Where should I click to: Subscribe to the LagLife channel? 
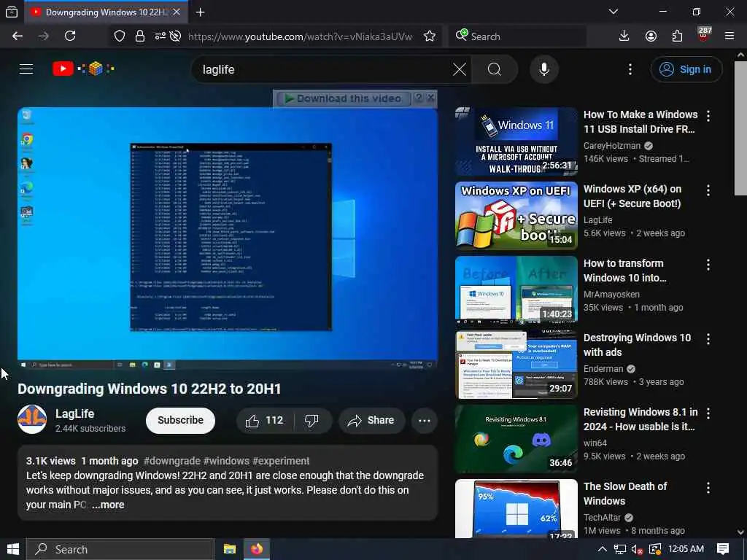[x=181, y=421]
